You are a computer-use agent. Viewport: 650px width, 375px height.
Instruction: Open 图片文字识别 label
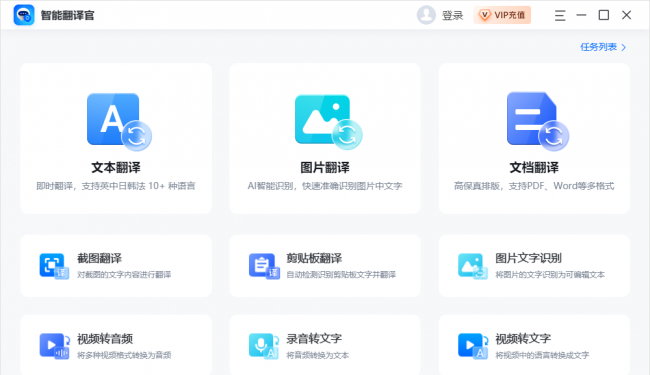pos(528,258)
